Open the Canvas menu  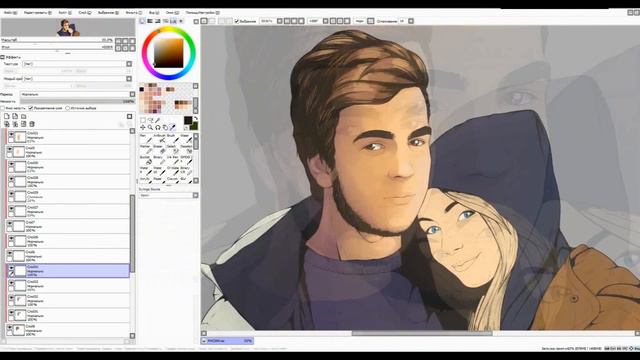coord(65,13)
